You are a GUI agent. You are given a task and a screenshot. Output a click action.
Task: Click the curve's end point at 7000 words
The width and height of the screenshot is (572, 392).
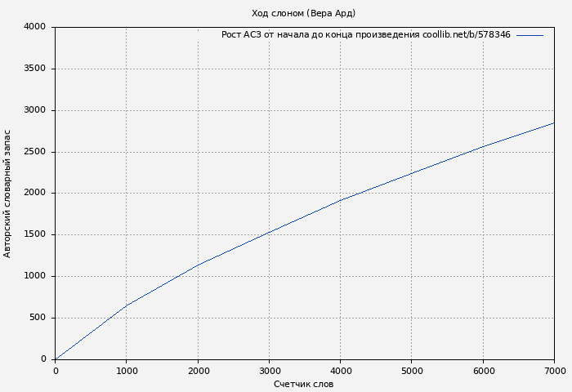pos(554,122)
